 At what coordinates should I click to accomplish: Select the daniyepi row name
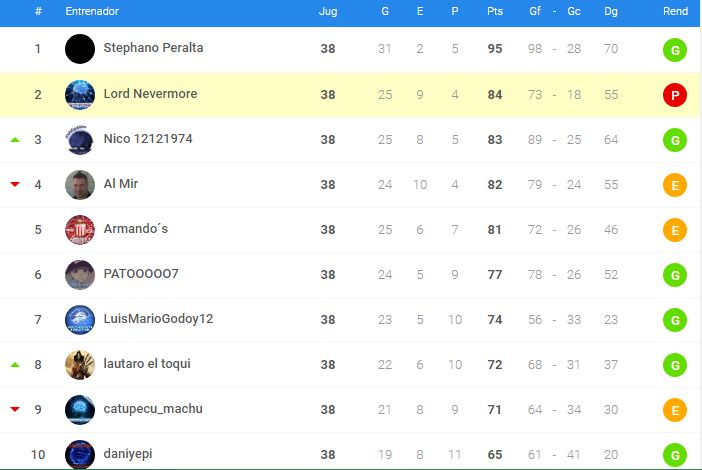pyautogui.click(x=128, y=454)
